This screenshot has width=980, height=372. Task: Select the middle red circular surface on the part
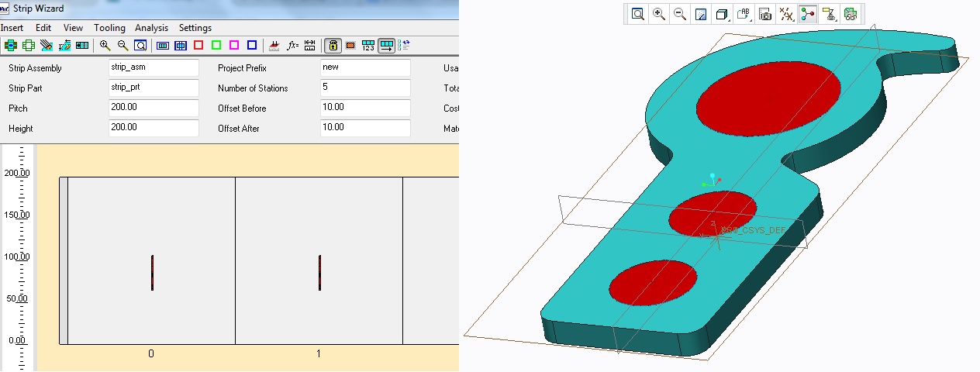click(713, 212)
